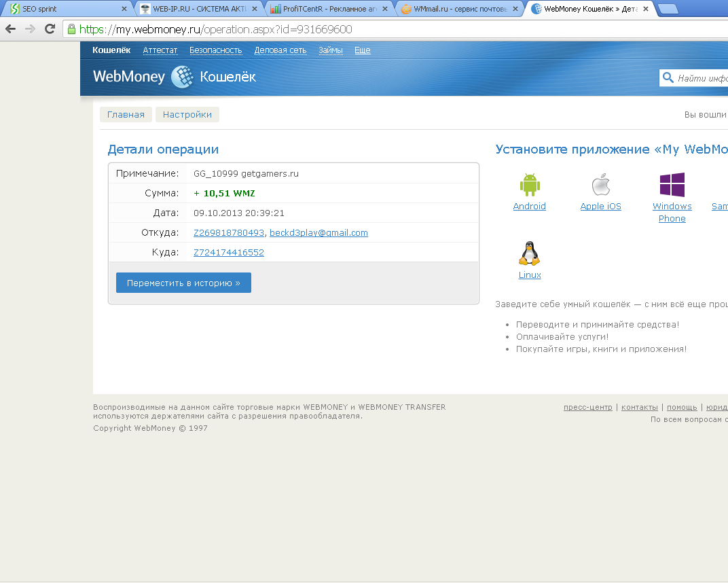Open the Настройки button
This screenshot has height=583, width=728.
187,114
